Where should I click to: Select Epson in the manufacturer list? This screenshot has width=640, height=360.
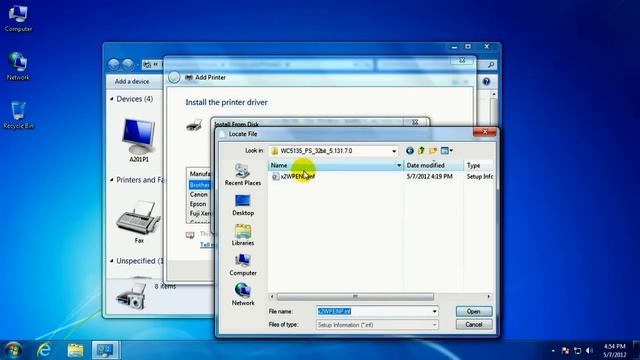click(198, 204)
